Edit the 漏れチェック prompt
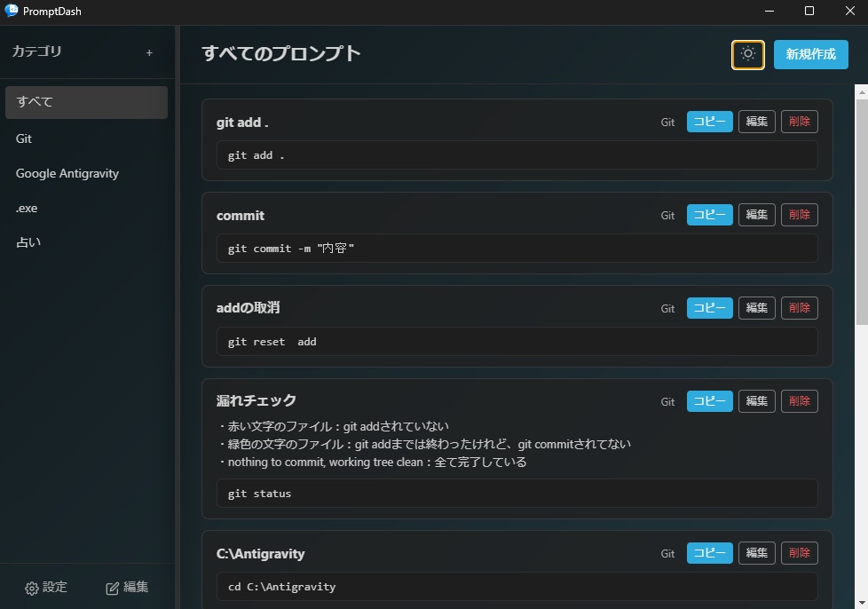868x609 pixels. coord(757,401)
